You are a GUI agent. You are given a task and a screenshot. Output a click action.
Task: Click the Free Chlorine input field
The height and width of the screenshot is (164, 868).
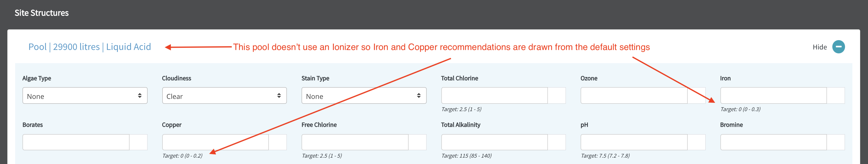pyautogui.click(x=355, y=142)
